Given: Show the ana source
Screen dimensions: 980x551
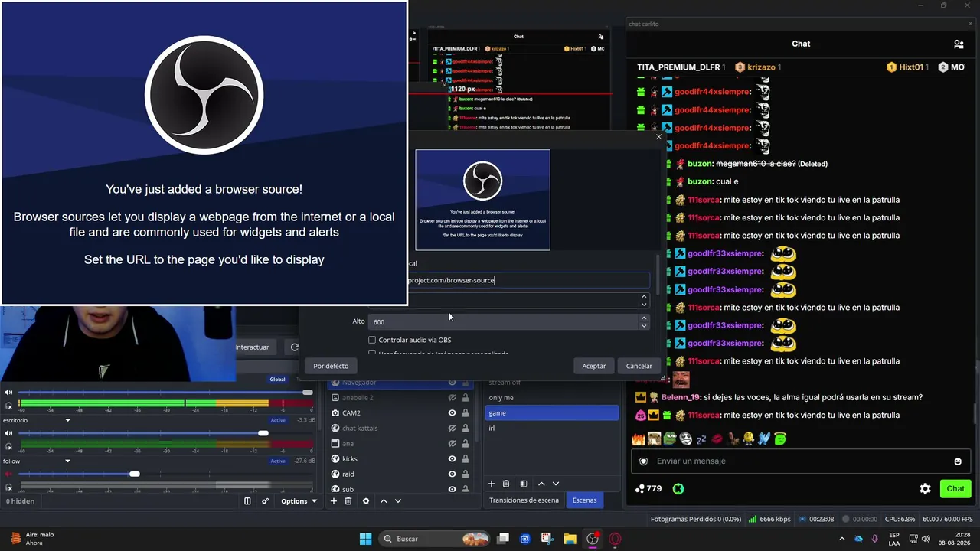Looking at the screenshot, I should [452, 444].
